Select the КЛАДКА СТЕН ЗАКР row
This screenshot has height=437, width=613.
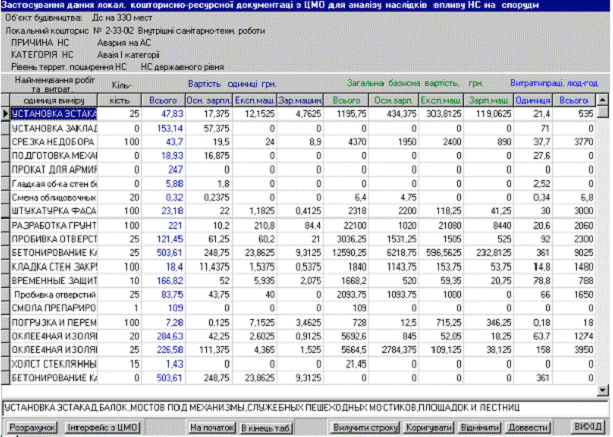[x=56, y=268]
